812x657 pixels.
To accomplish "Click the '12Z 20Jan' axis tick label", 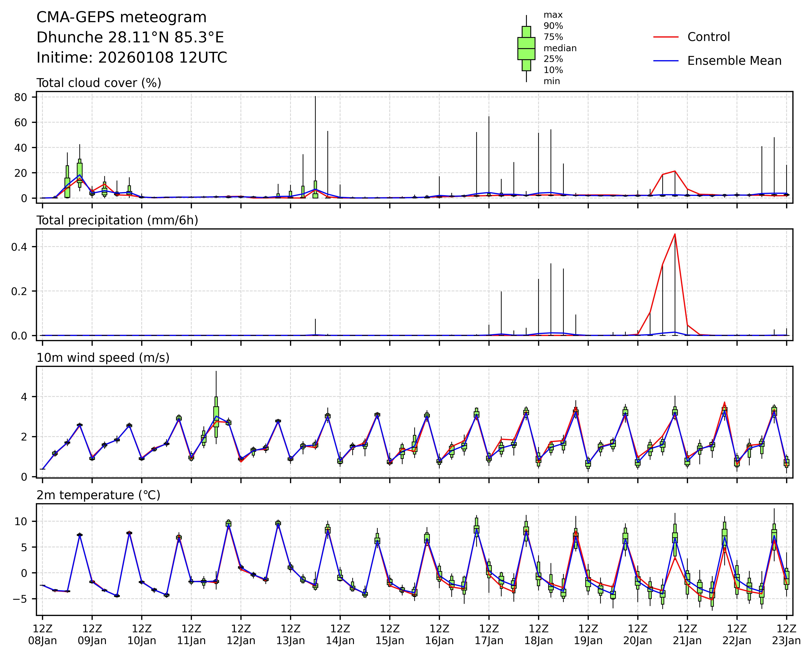I will (637, 635).
